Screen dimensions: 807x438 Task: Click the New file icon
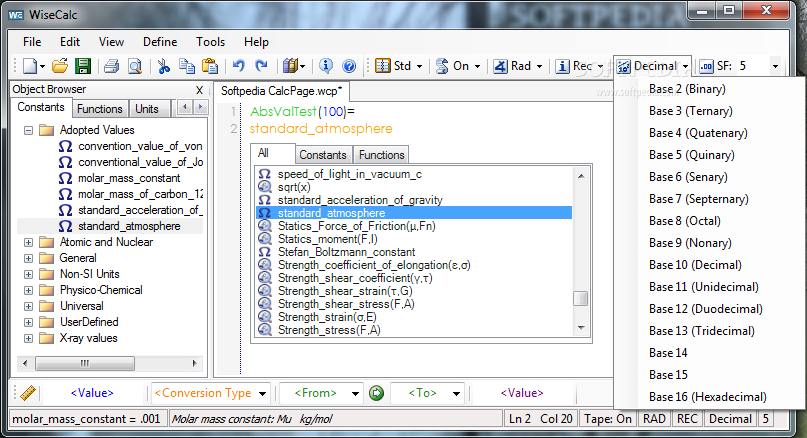(30, 66)
